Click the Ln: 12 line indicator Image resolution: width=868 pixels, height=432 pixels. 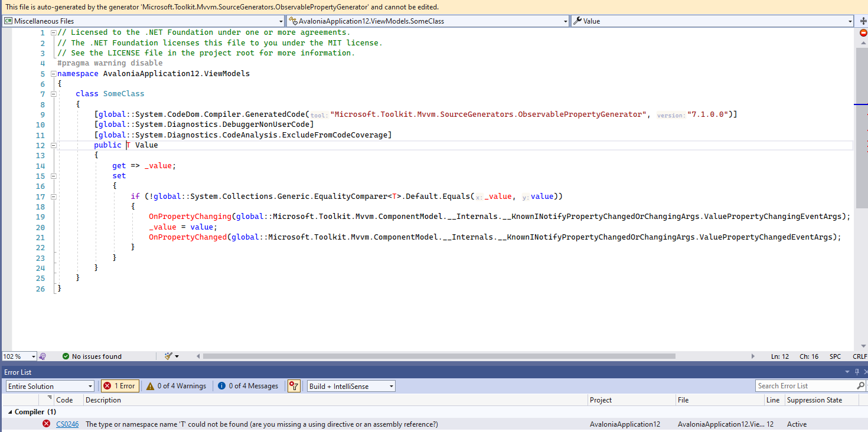tap(780, 356)
